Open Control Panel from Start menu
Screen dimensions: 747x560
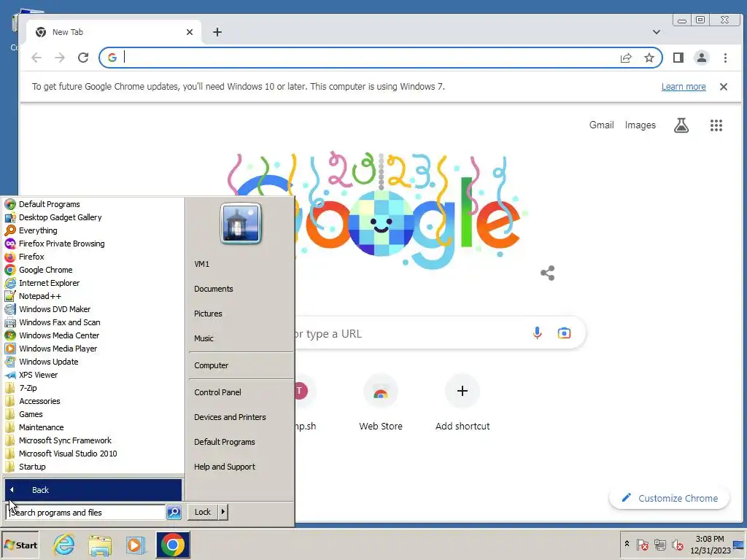tap(217, 392)
